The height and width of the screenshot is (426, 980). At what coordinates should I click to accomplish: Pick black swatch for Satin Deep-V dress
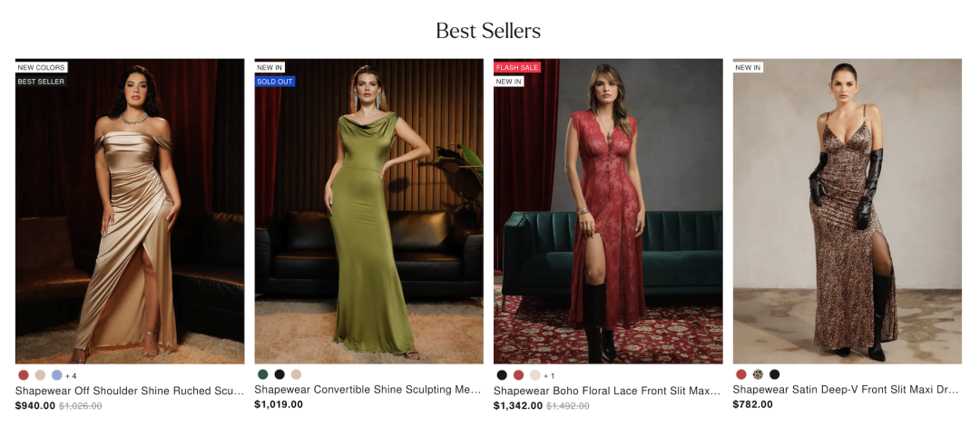click(x=774, y=374)
